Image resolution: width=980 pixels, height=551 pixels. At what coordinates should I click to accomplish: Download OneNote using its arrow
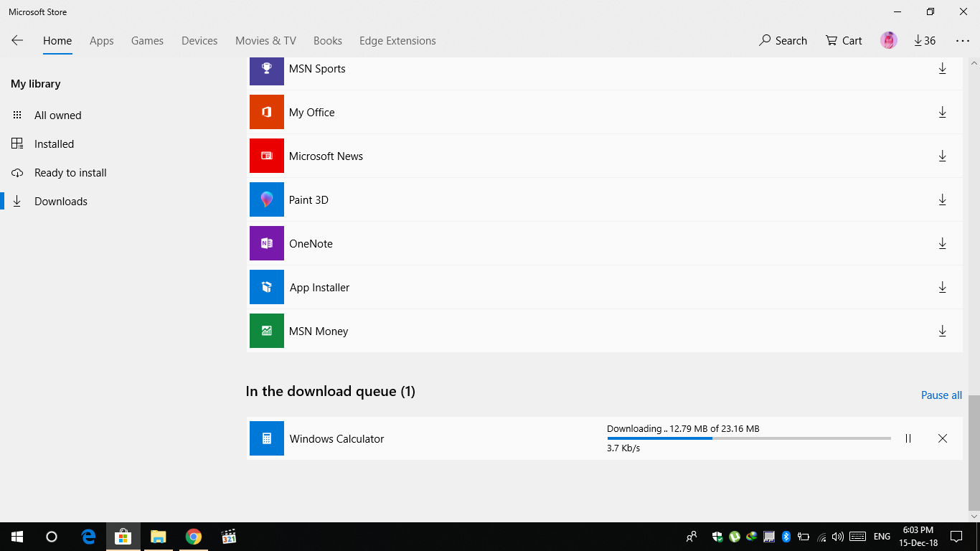943,243
